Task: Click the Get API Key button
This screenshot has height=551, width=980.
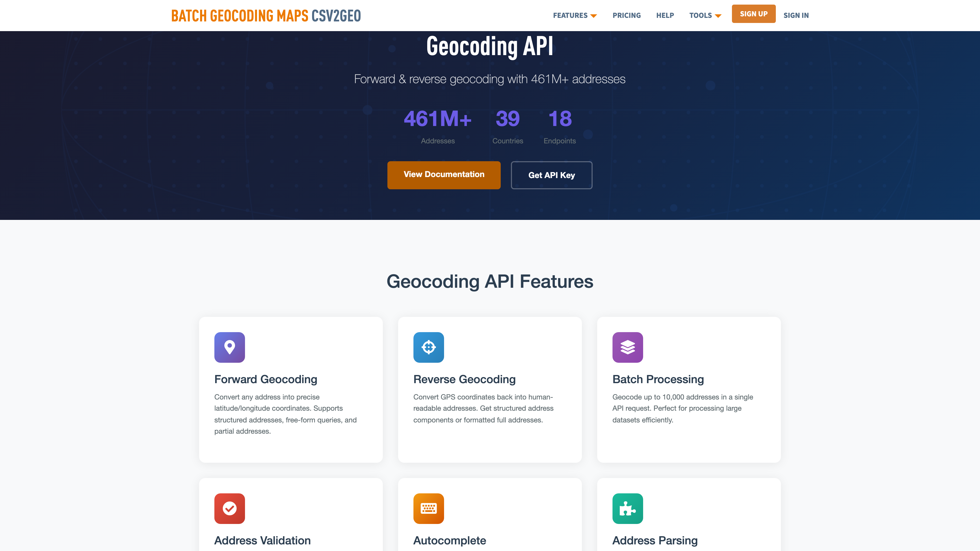Action: [551, 175]
